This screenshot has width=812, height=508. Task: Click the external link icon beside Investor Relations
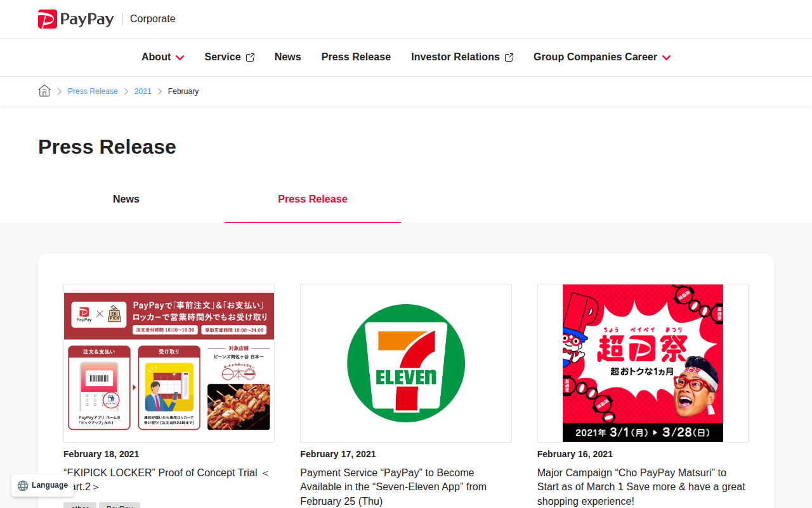[509, 57]
